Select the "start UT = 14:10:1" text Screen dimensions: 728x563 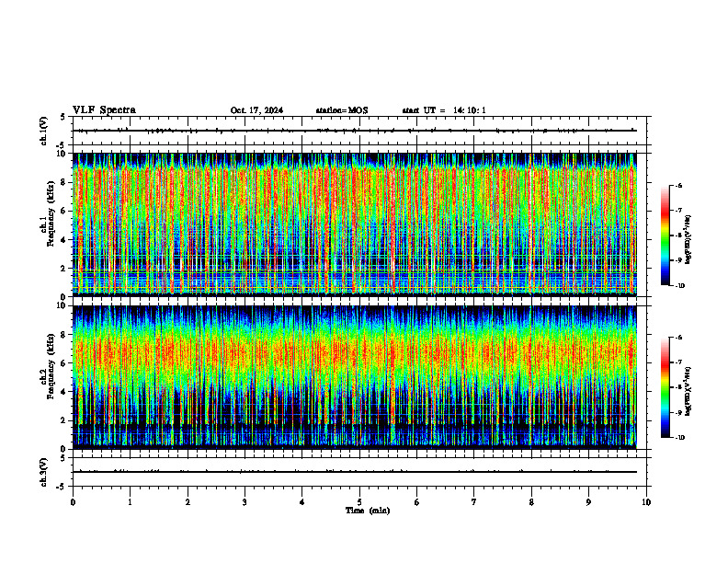(x=444, y=110)
